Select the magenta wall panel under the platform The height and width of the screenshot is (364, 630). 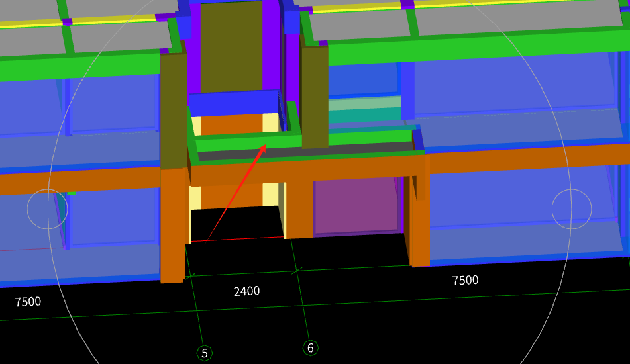356,206
